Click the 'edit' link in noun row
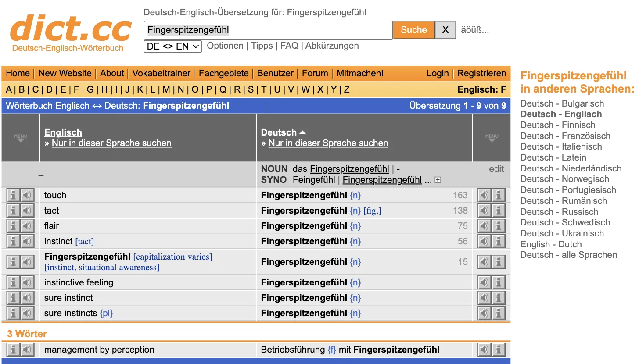This screenshot has width=639, height=364. coord(496,169)
